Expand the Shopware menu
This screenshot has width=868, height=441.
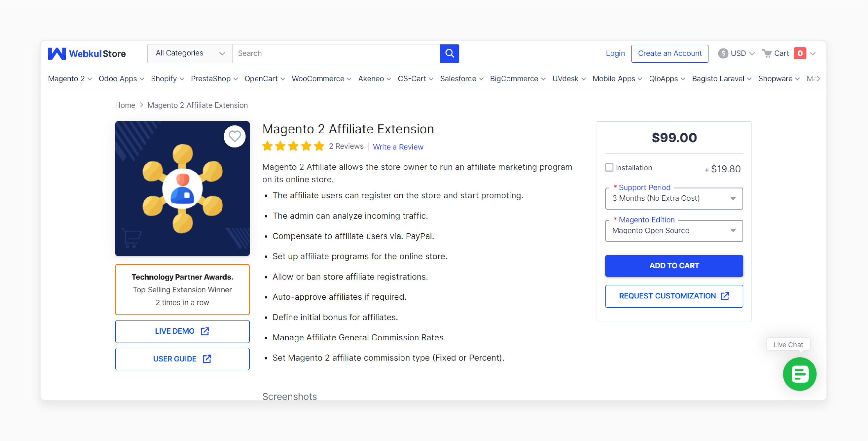[779, 79]
